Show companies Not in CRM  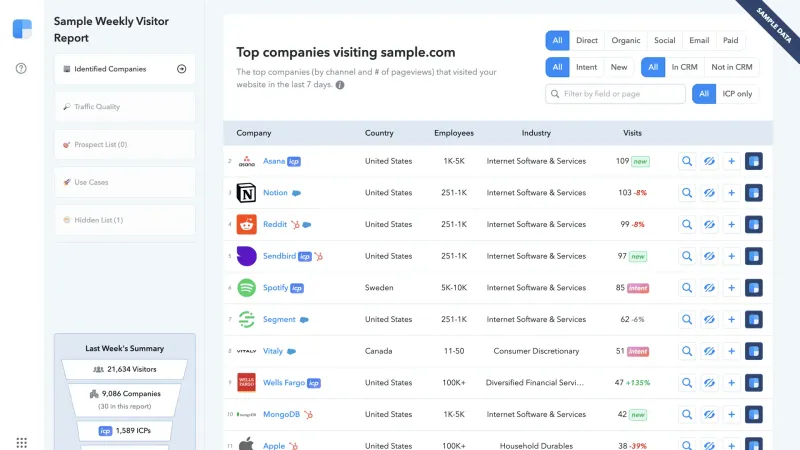click(732, 67)
